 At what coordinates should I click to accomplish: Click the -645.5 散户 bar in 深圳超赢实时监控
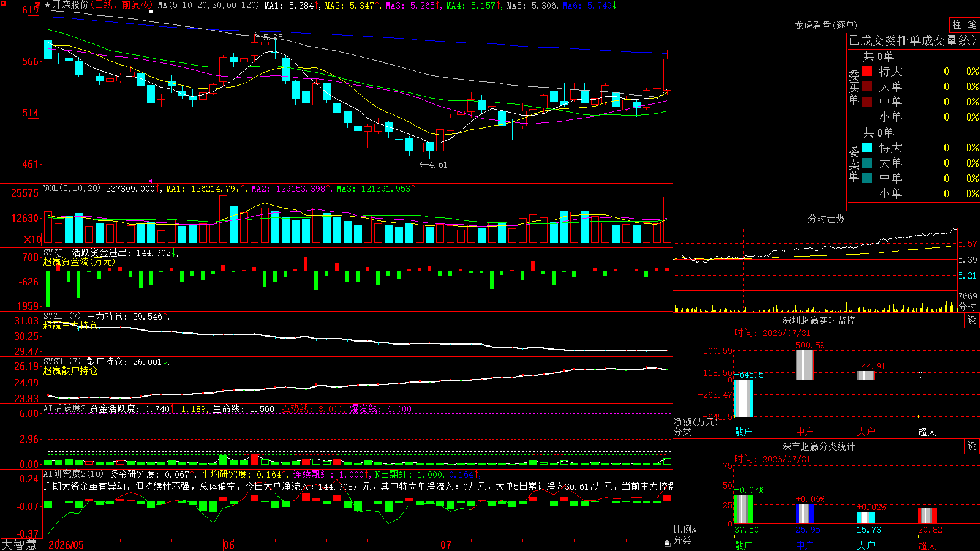click(744, 399)
